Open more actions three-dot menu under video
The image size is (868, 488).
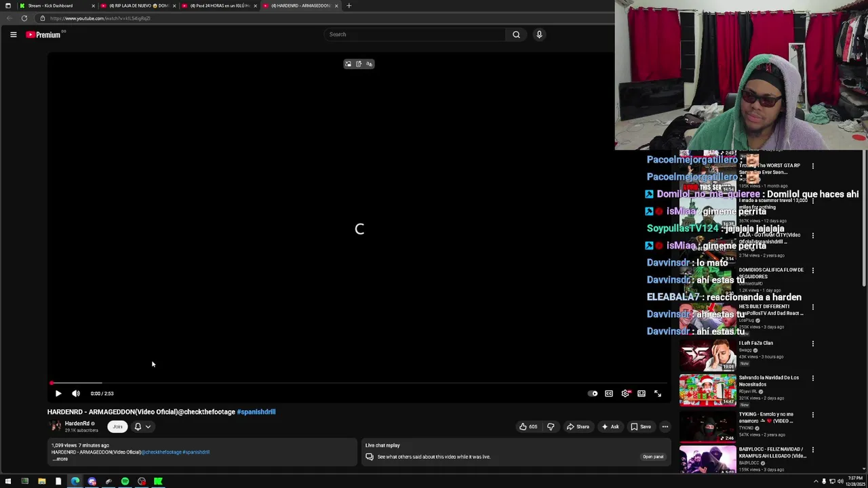(x=665, y=427)
